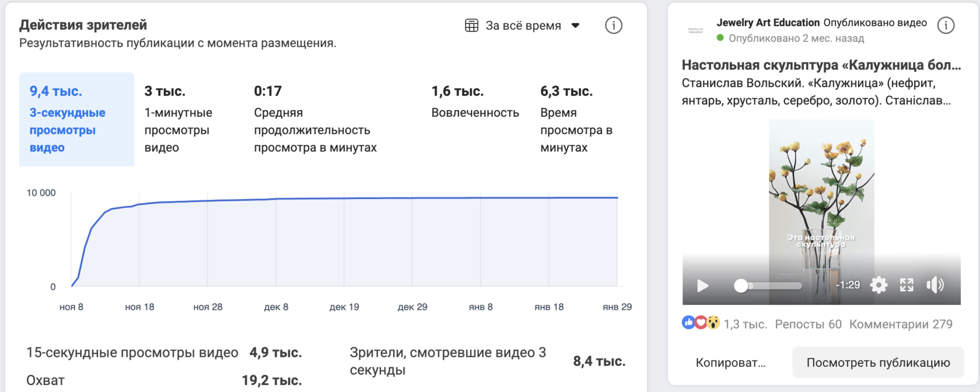Click the 'Посмотреть публикацию' button
The image size is (980, 392).
click(878, 363)
